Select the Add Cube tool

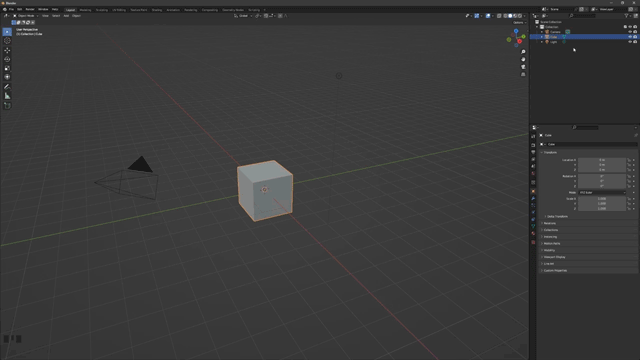click(x=7, y=105)
